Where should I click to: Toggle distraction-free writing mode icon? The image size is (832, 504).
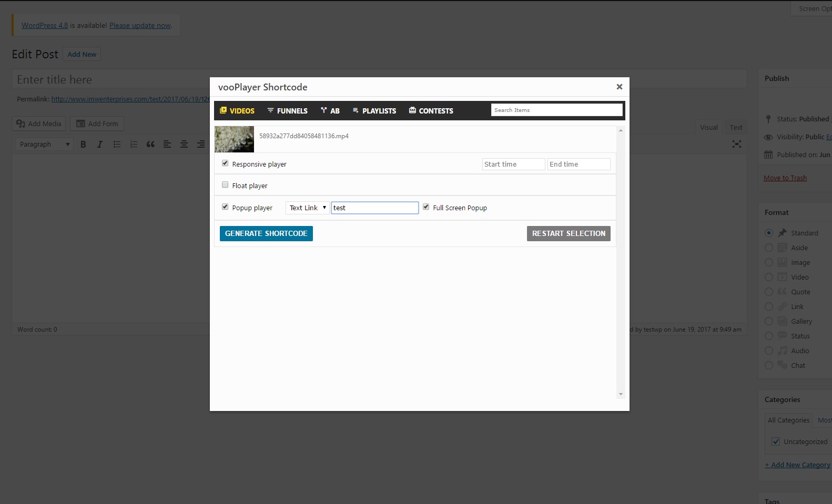click(737, 144)
